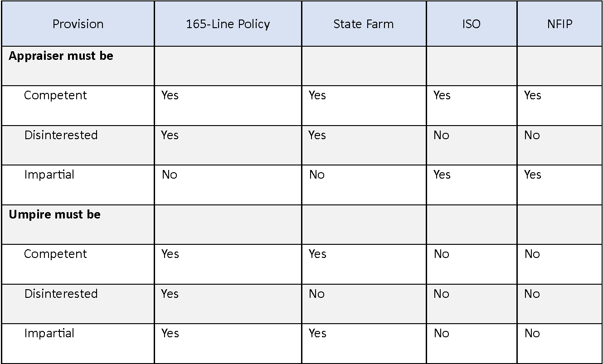Click the Impartial label under Appraiser section
This screenshot has height=364, width=603.
tap(49, 175)
